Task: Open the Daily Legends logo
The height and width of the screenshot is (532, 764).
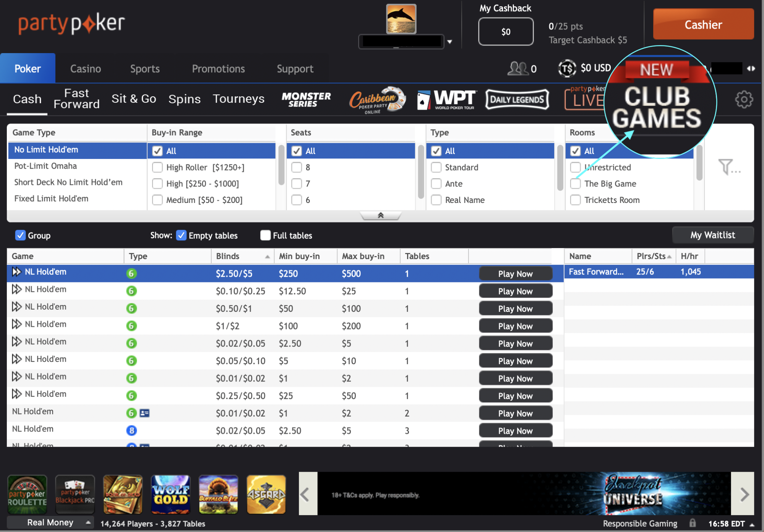Action: coord(517,99)
